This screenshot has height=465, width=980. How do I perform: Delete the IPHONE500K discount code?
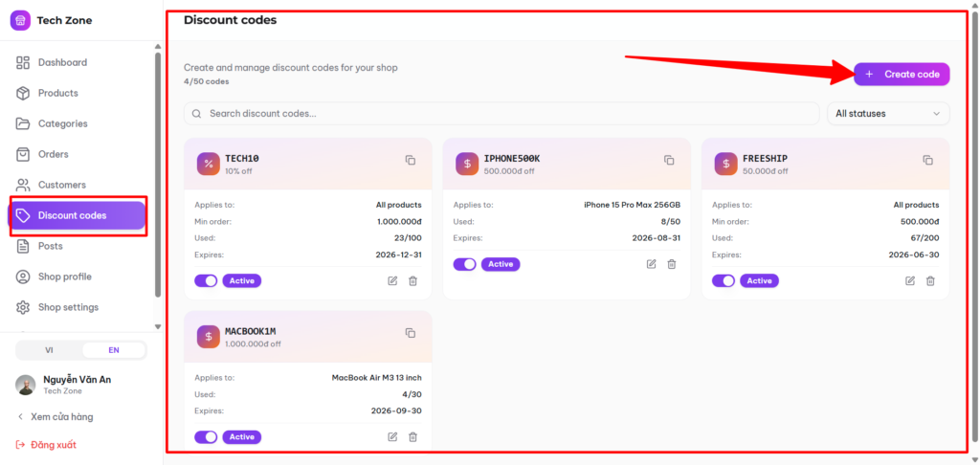(671, 264)
